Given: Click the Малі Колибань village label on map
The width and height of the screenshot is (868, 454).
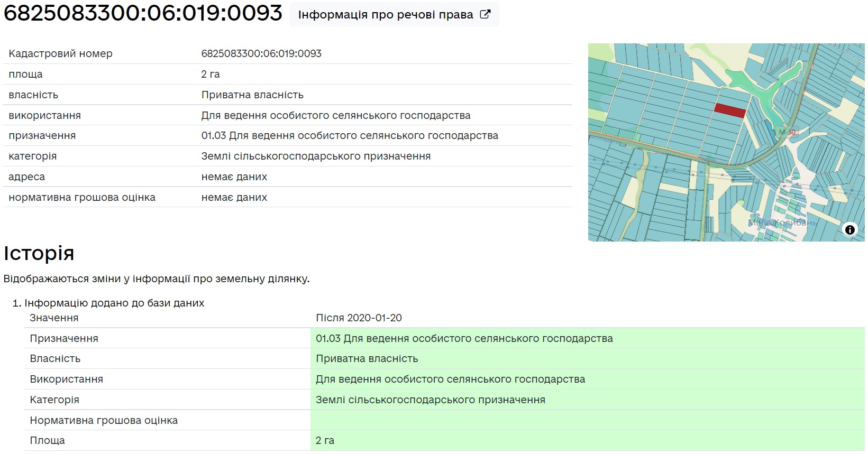Looking at the screenshot, I should (783, 223).
